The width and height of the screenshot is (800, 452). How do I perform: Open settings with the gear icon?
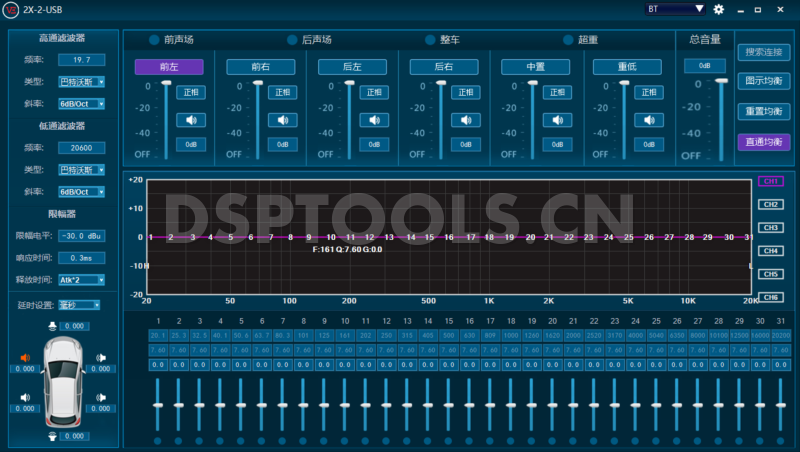(x=718, y=9)
